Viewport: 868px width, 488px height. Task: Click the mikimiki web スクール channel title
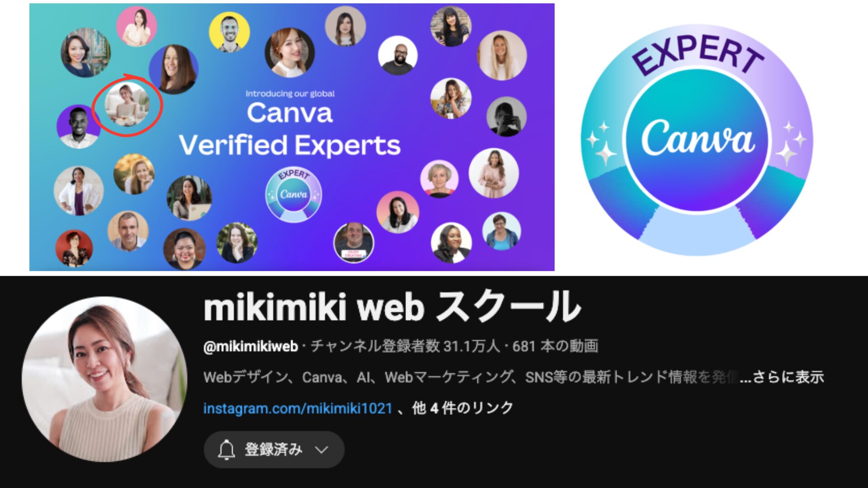click(x=392, y=307)
